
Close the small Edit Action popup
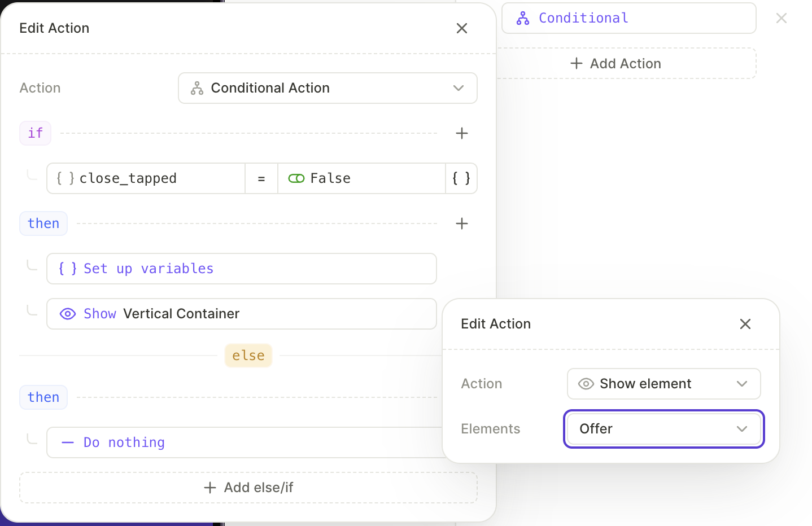click(x=745, y=324)
